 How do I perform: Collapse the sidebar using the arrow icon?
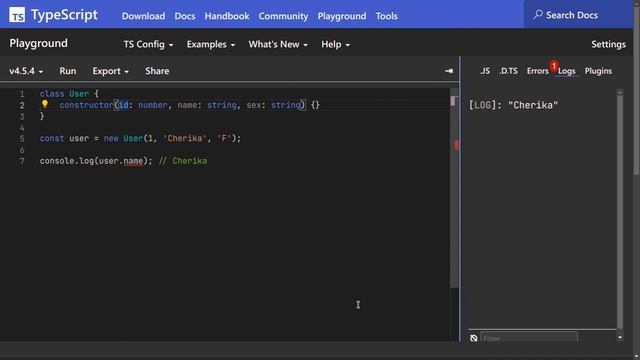(x=449, y=71)
